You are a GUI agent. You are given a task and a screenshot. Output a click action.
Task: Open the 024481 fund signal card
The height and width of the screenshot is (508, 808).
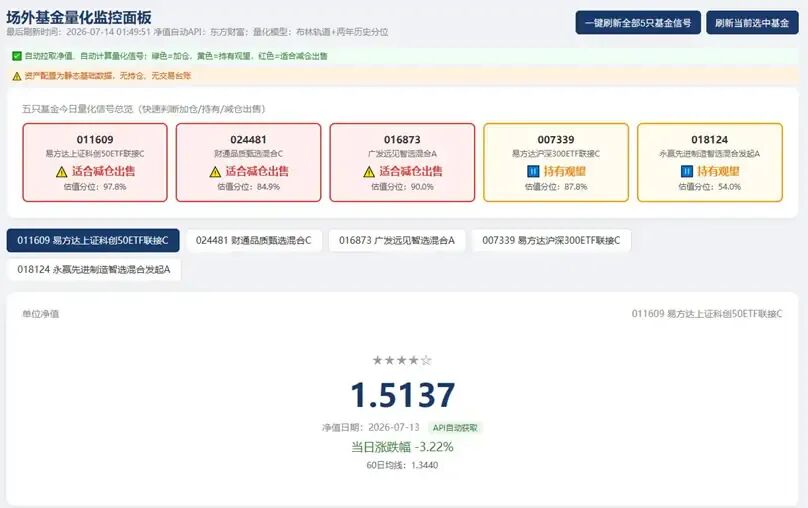(x=248, y=162)
